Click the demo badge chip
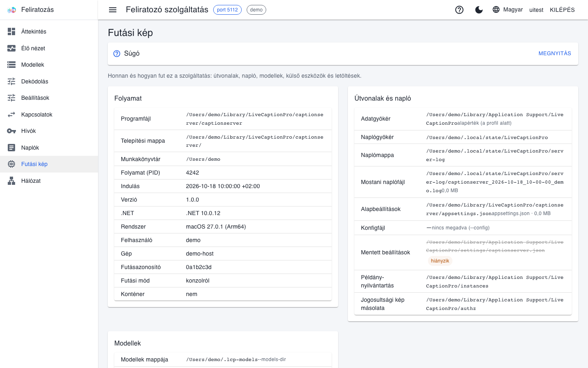The width and height of the screenshot is (588, 368). click(256, 10)
